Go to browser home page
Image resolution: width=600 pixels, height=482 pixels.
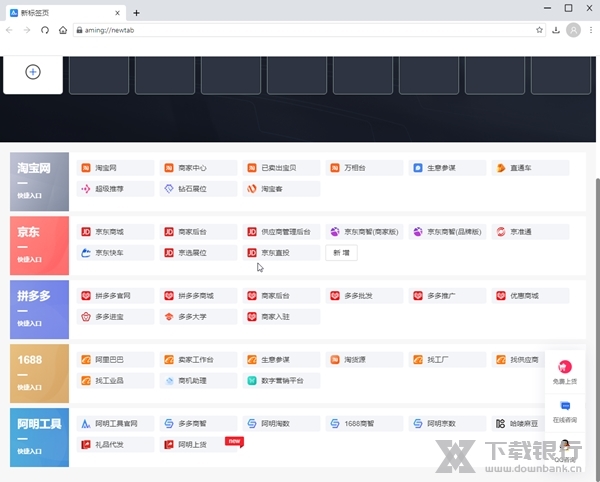pyautogui.click(x=63, y=30)
